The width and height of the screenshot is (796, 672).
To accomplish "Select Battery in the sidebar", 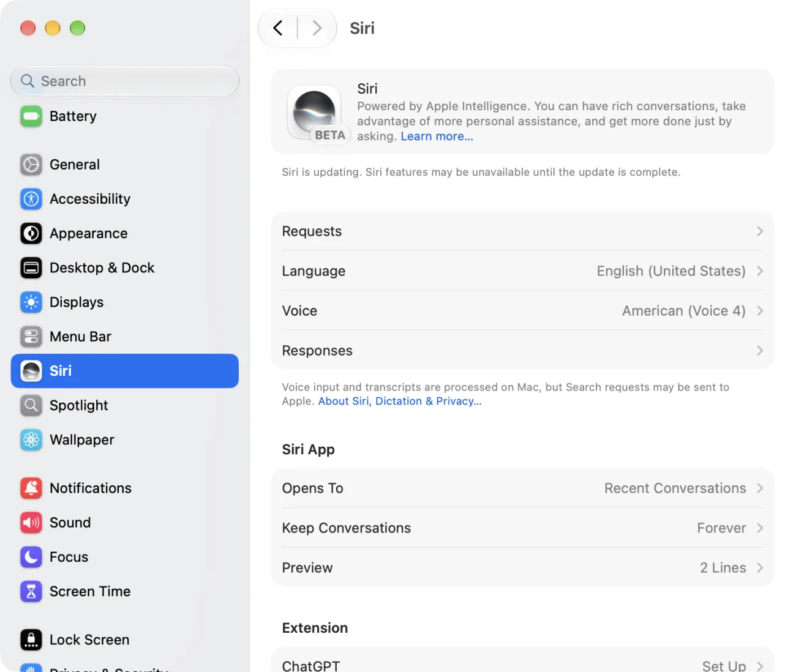I will click(x=124, y=116).
